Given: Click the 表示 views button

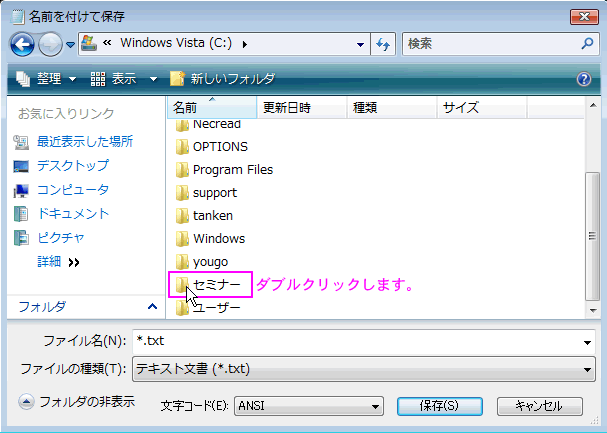Looking at the screenshot, I should tap(113, 79).
